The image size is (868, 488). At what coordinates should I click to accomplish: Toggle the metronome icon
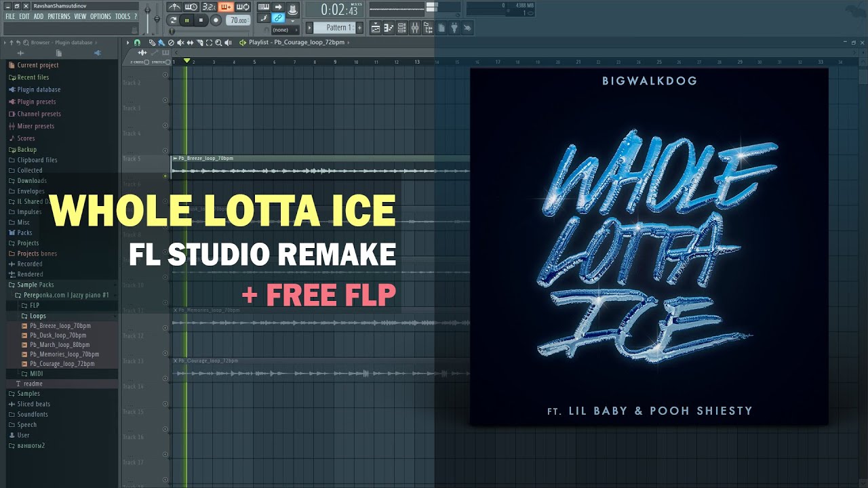click(174, 7)
